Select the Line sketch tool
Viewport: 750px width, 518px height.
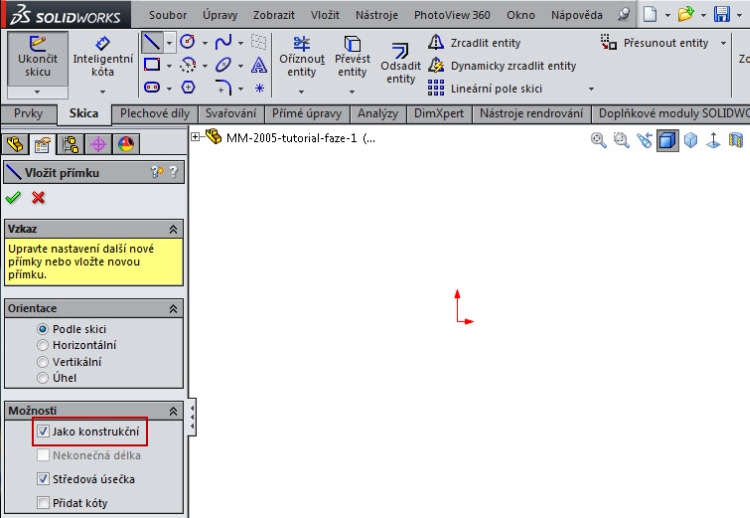tap(152, 43)
